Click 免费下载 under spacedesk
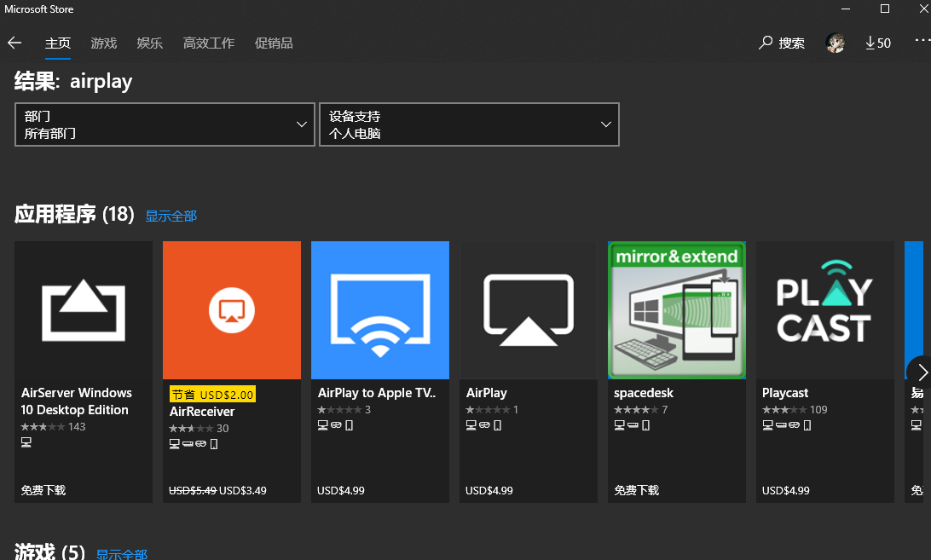This screenshot has height=560, width=931. click(637, 490)
